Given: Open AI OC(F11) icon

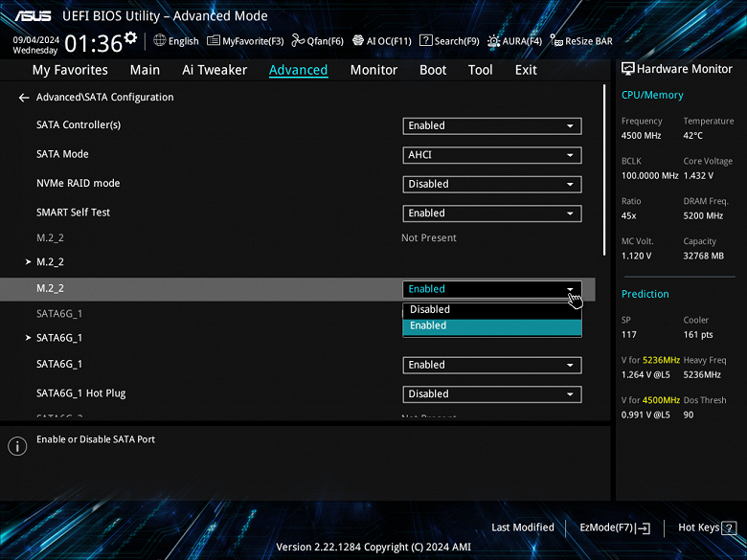Looking at the screenshot, I should click(358, 40).
